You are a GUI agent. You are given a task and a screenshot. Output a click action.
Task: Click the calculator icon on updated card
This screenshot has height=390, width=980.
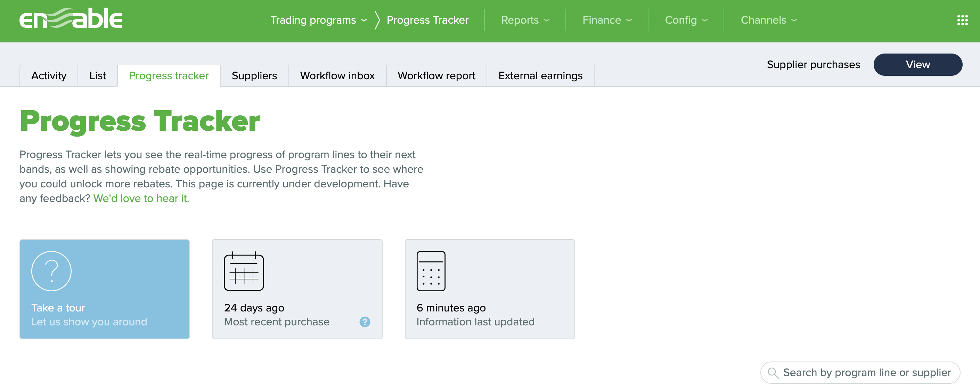pyautogui.click(x=431, y=271)
